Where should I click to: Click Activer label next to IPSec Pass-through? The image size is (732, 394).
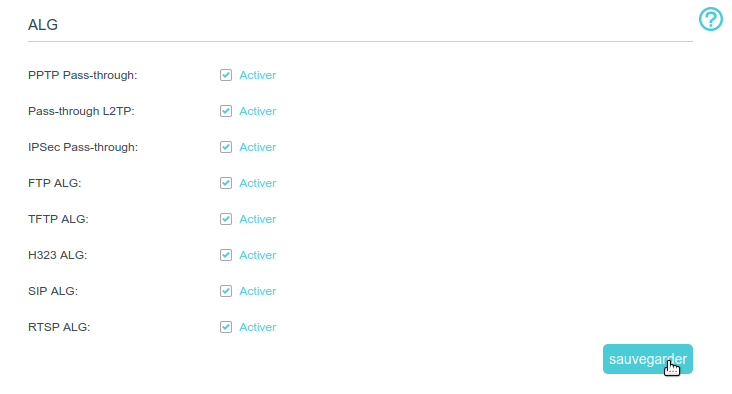coord(258,147)
